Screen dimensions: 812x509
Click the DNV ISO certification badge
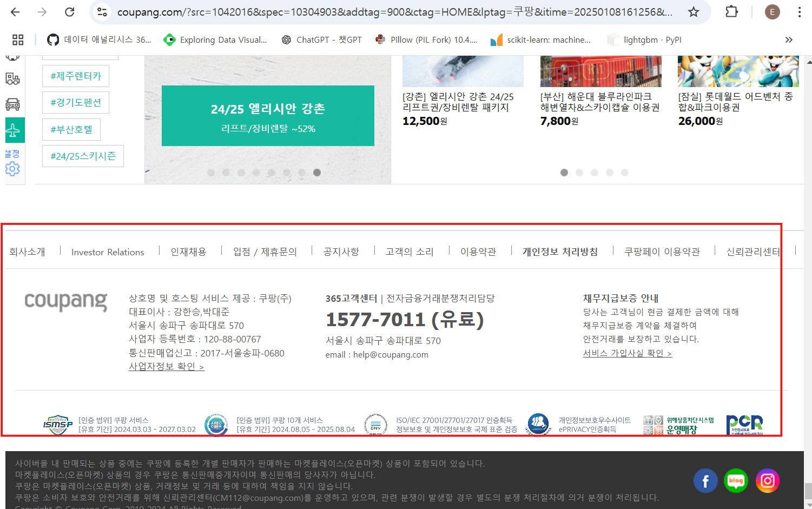(375, 425)
